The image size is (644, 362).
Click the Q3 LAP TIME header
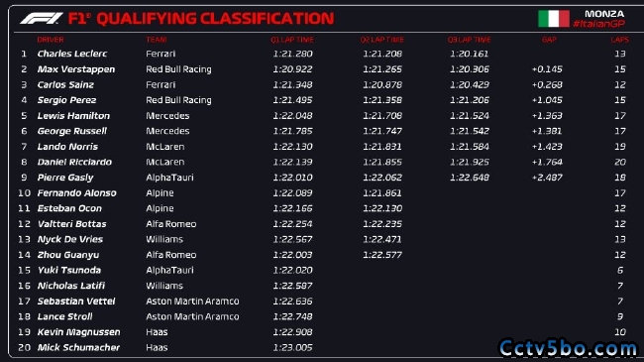[469, 40]
